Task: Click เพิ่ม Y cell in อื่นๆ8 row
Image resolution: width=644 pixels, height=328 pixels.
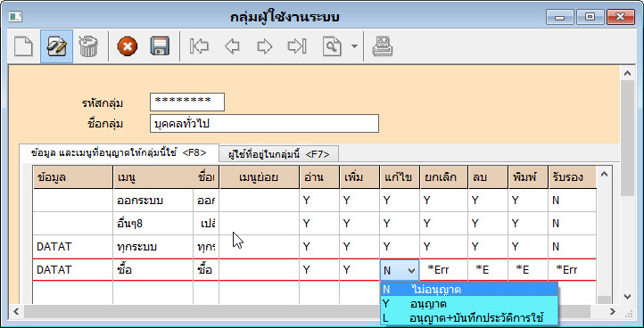Action: [359, 224]
